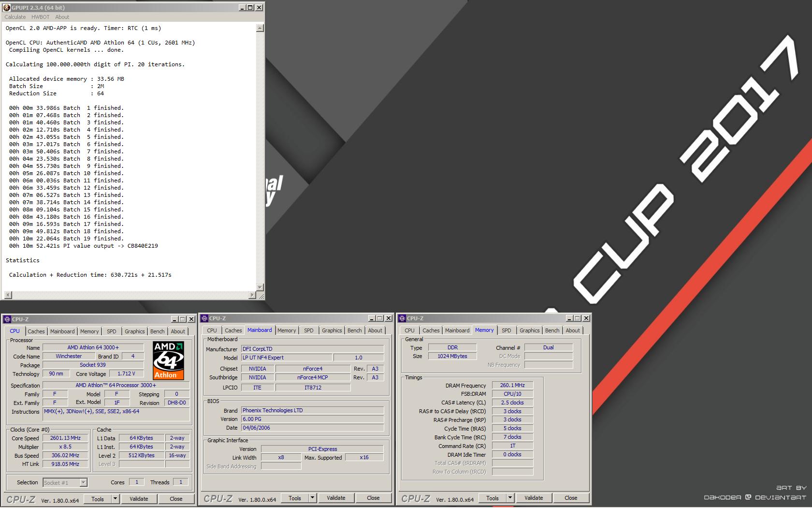Click the memory size value 1024 MBytes
The width and height of the screenshot is (812, 508).
(x=452, y=356)
